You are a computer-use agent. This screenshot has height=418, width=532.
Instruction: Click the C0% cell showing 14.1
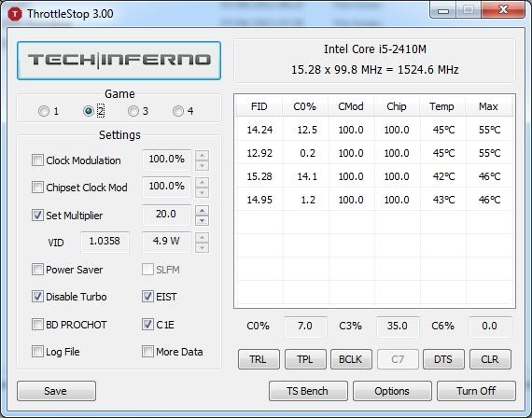[307, 176]
